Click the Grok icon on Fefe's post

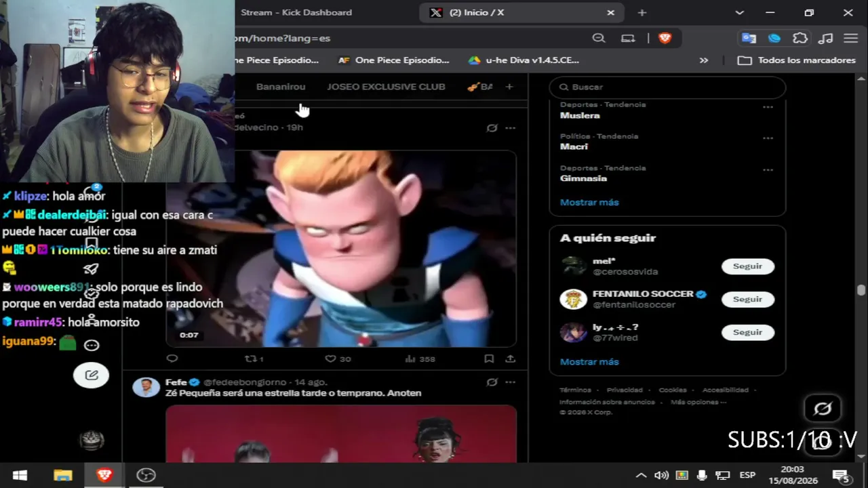pyautogui.click(x=492, y=382)
